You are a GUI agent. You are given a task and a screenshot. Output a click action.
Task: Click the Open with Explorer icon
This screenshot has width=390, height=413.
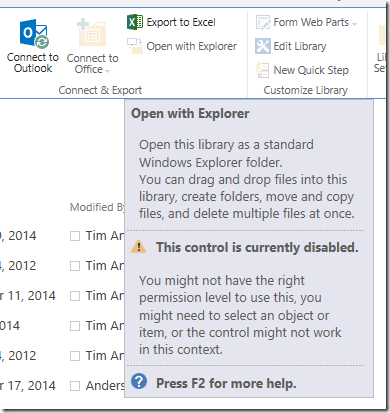point(135,46)
